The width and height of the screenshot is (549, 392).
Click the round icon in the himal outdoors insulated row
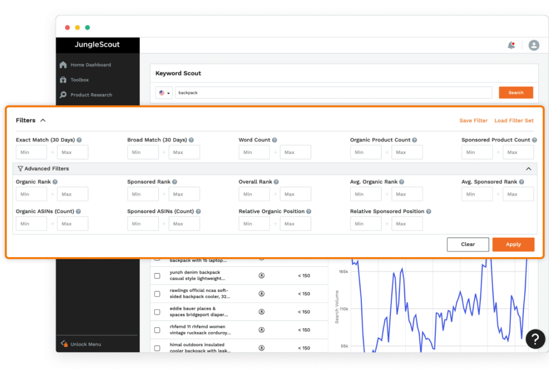click(x=262, y=348)
